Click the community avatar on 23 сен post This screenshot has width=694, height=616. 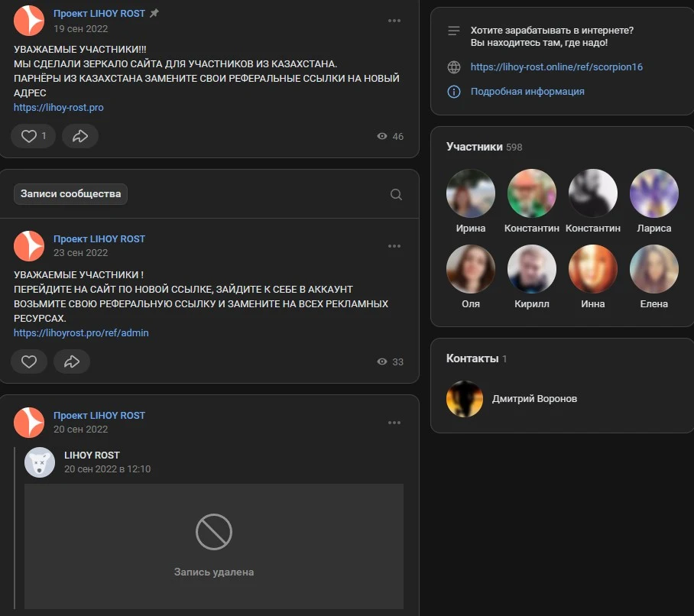coord(29,245)
